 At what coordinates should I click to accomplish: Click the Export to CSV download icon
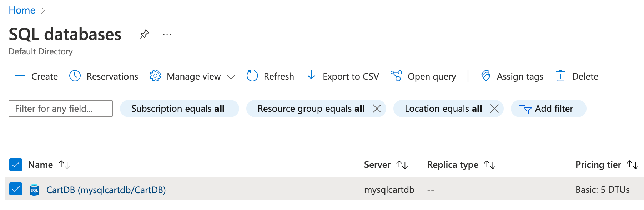(311, 76)
